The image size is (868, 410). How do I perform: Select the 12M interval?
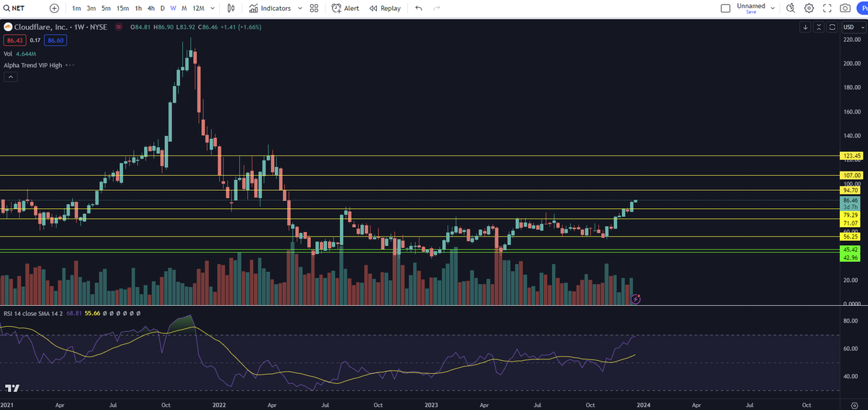tap(198, 8)
